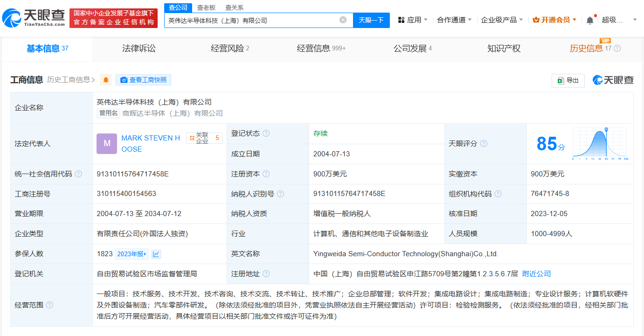Viewport: 644px width, 336px height.
Task: Clear the search box with the X icon
Action: click(343, 20)
